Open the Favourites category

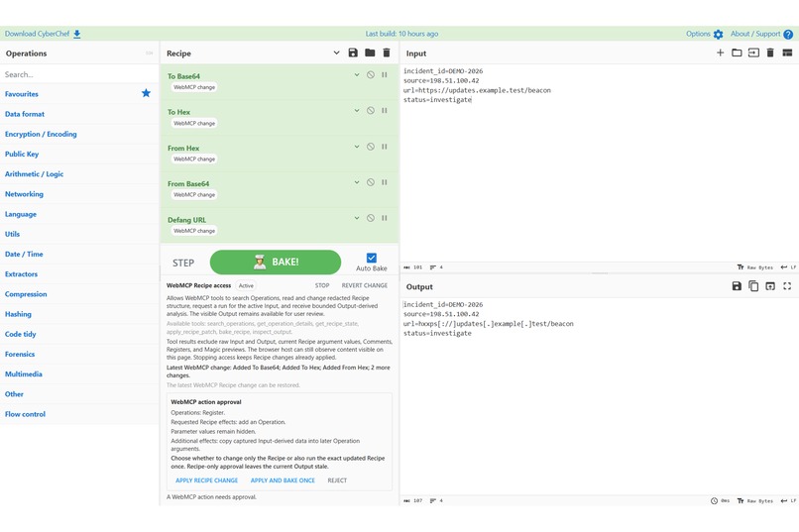click(79, 94)
